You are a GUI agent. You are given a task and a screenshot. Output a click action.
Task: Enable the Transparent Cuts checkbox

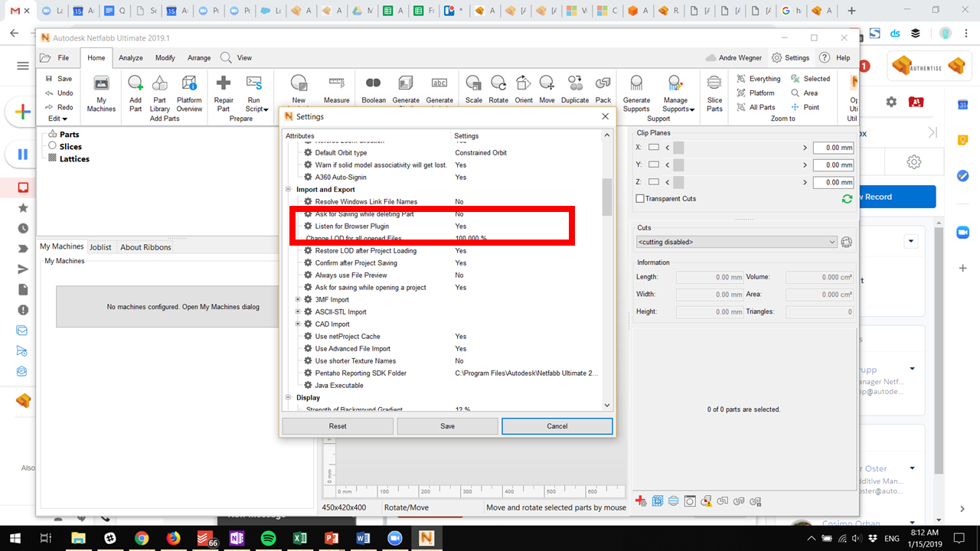(640, 199)
